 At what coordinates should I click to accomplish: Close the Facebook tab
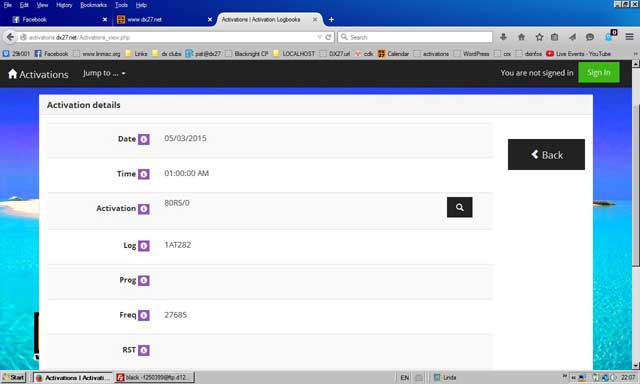[x=105, y=20]
